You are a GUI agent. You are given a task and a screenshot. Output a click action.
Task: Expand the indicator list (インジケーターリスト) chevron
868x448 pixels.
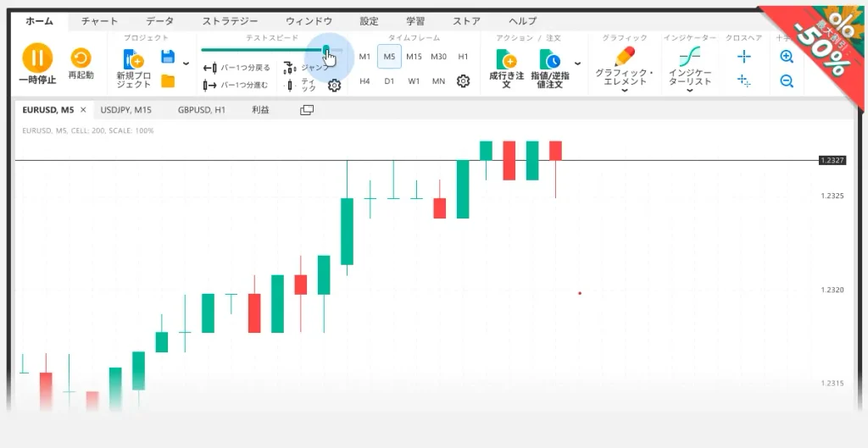pos(690,91)
